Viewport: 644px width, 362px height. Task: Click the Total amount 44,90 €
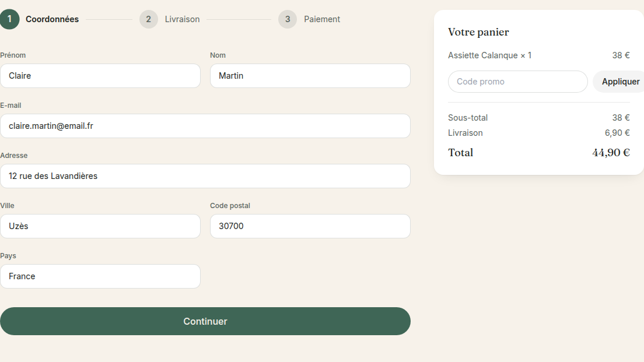pyautogui.click(x=611, y=153)
